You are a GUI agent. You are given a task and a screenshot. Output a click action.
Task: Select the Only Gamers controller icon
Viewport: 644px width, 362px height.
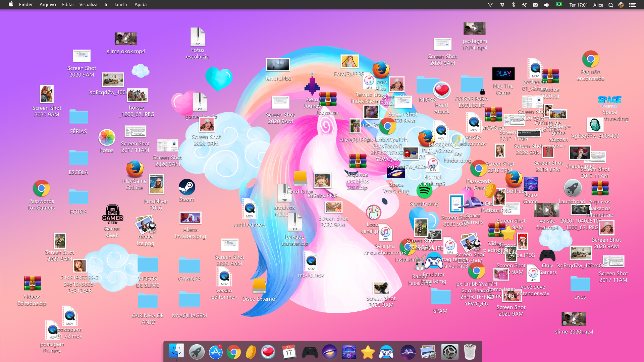pyautogui.click(x=547, y=255)
